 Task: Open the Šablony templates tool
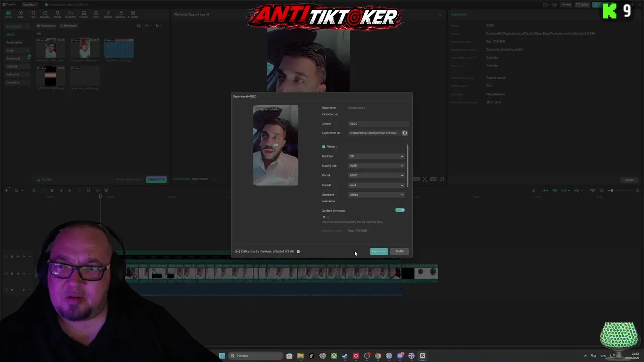click(x=120, y=14)
